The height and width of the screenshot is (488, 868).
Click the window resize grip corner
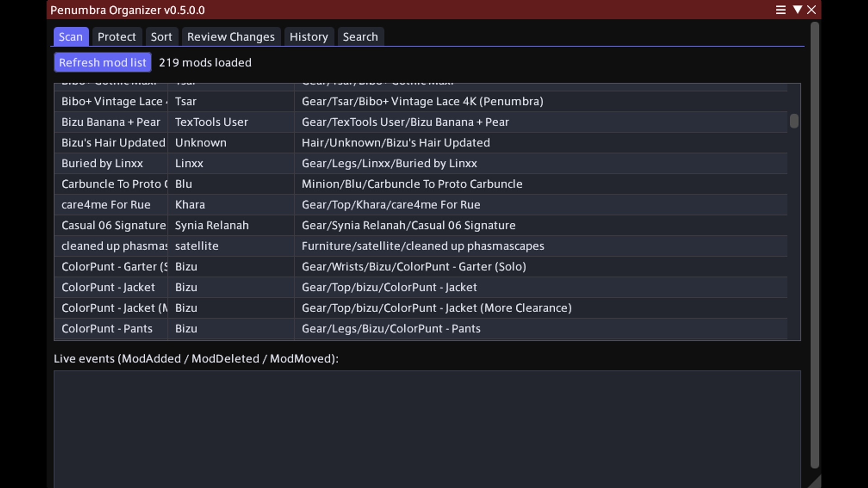(815, 482)
